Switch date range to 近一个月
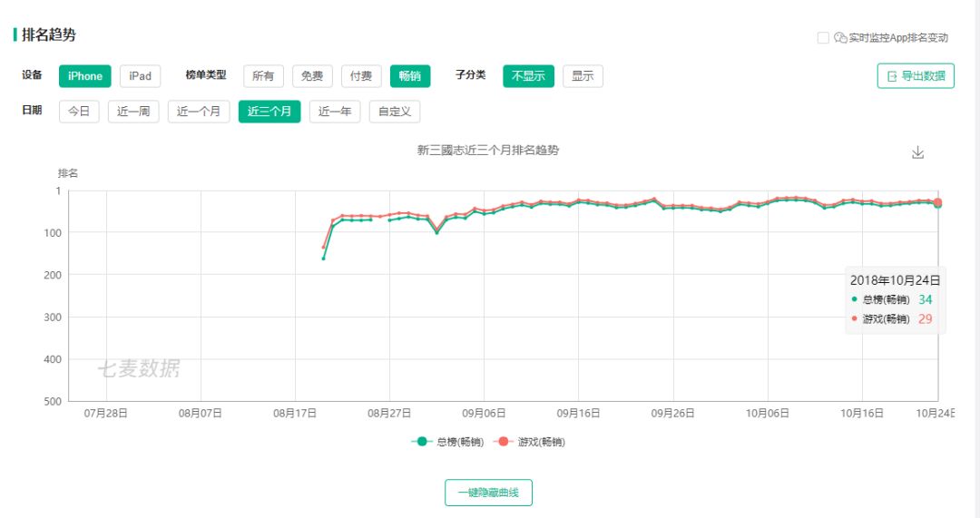The image size is (980, 518). point(199,112)
